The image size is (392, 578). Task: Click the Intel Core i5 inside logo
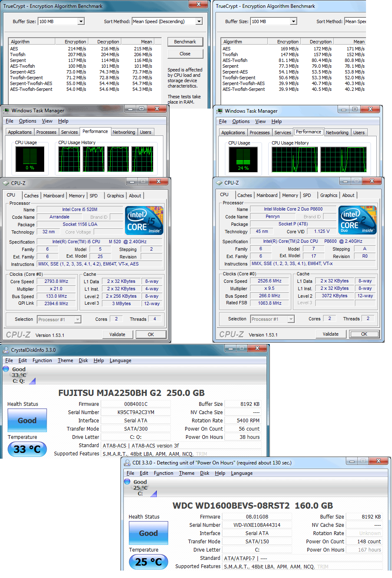[x=144, y=221]
